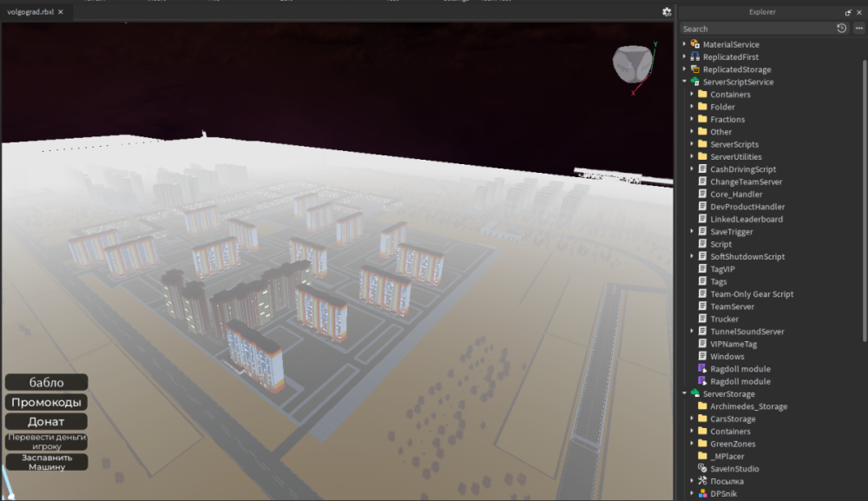Expand the CarsStorage folder

692,419
